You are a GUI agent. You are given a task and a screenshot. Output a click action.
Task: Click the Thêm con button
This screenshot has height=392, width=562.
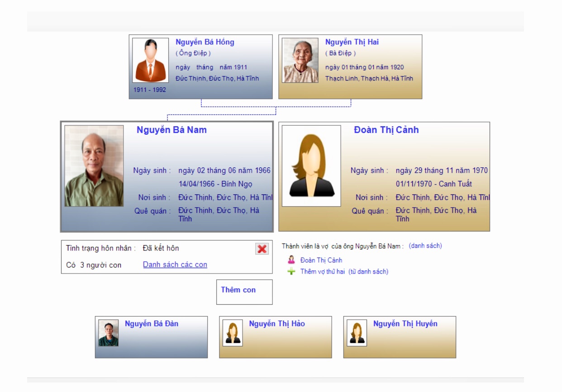tap(244, 292)
